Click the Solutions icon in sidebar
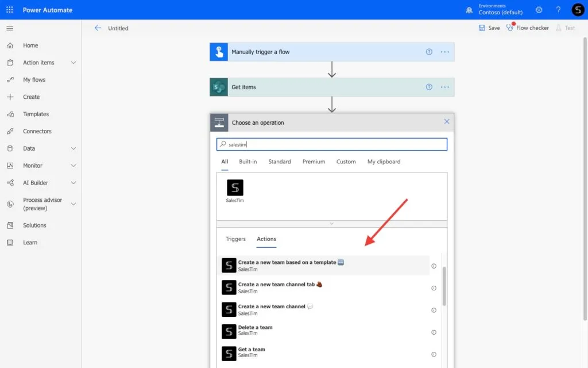 tap(10, 225)
